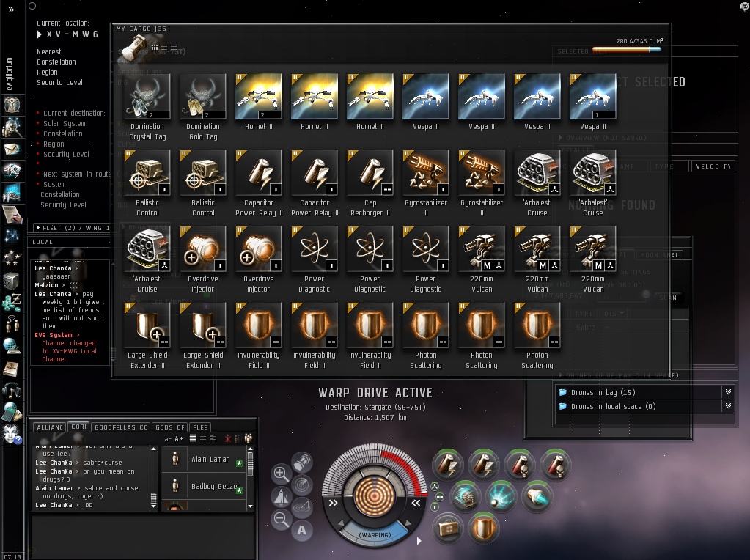Switch cargo to details list view

pos(164,48)
